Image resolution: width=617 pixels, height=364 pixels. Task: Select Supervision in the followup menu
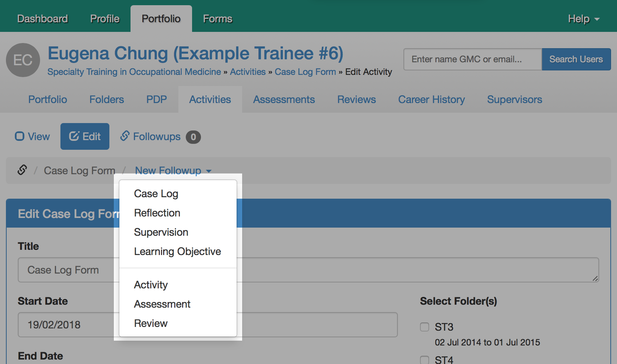coord(178,232)
